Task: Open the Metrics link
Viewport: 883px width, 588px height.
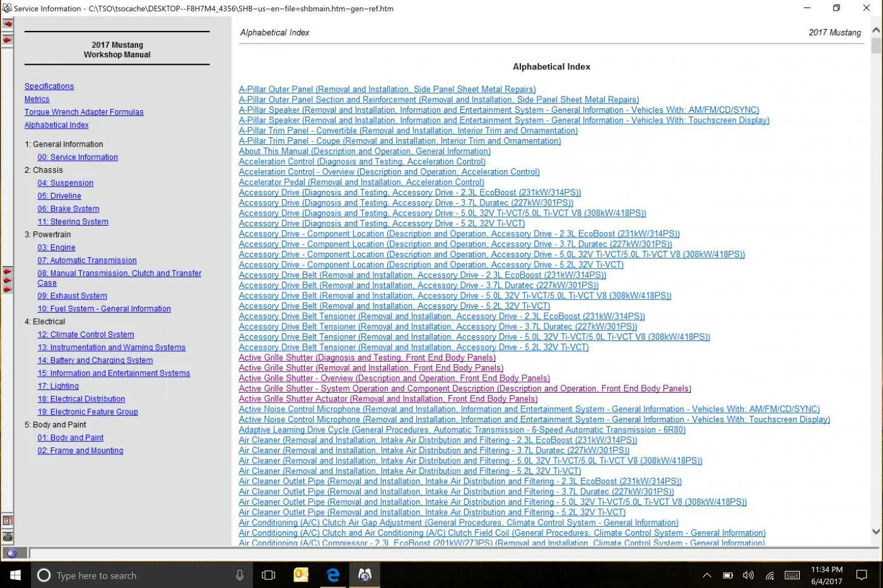Action: coord(37,99)
